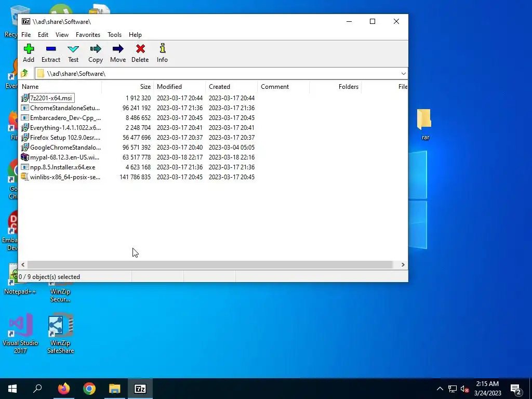Select the winlibs-x86_64-posix archive icon

[x=25, y=177]
